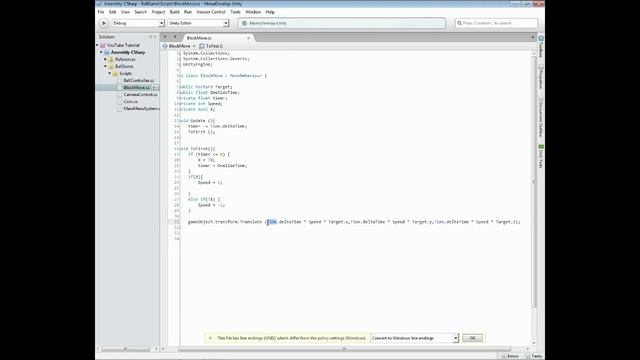The image size is (640, 360).
Task: Open the Tools menu
Action: click(235, 12)
